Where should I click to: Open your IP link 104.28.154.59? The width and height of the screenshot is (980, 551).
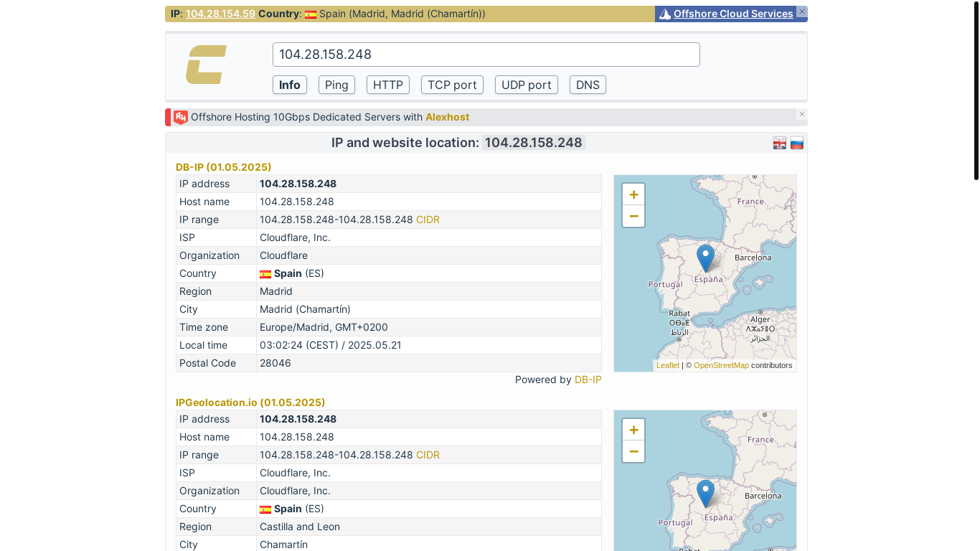[220, 14]
